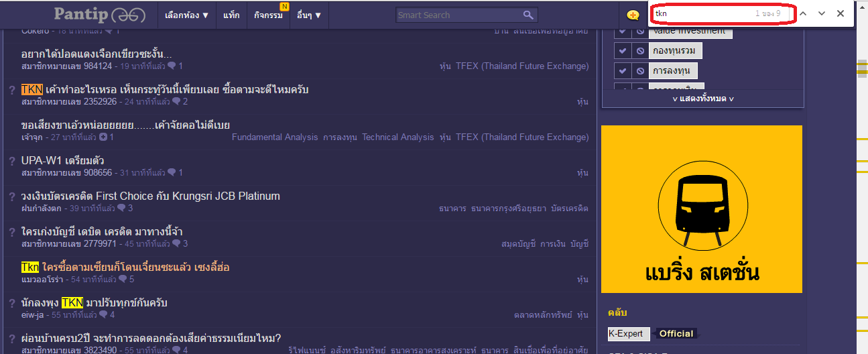Click block icon next to กองทุนรวม tag
The height and width of the screenshot is (354, 868).
tap(640, 51)
